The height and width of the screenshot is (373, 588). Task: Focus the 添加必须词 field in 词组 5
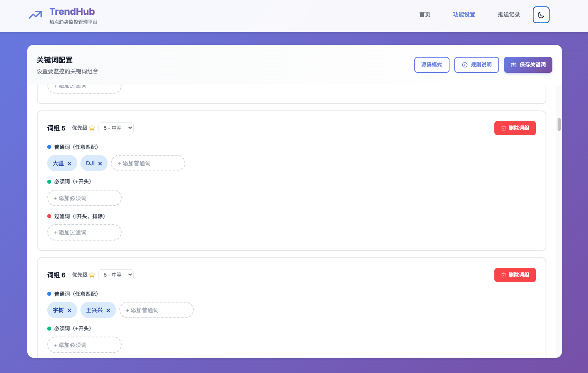[84, 198]
